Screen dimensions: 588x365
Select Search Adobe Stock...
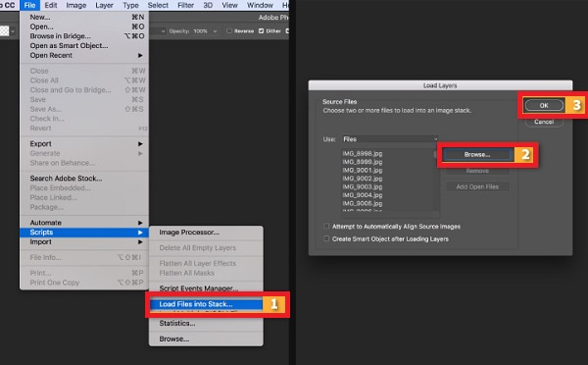coord(84,179)
